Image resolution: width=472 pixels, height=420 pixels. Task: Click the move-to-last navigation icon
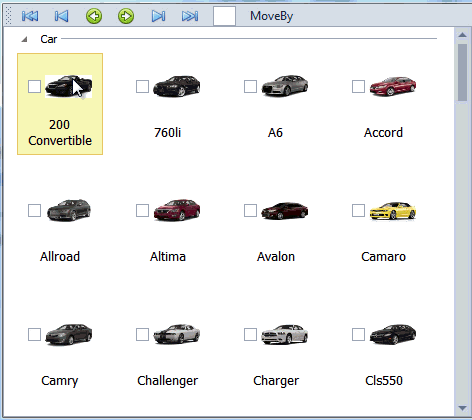click(x=190, y=16)
